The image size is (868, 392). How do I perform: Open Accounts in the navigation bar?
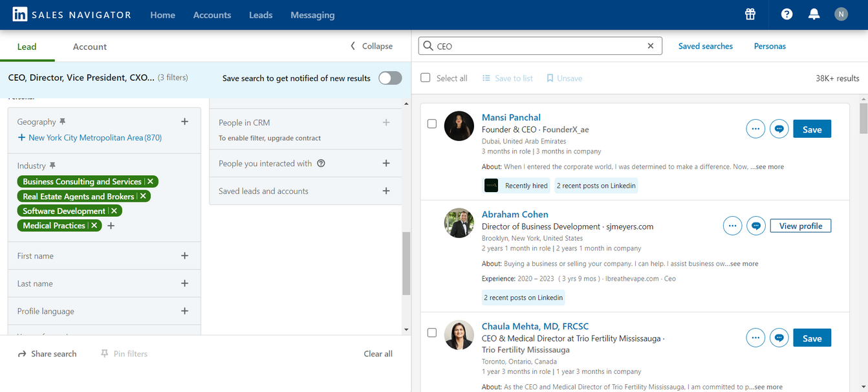[212, 15]
